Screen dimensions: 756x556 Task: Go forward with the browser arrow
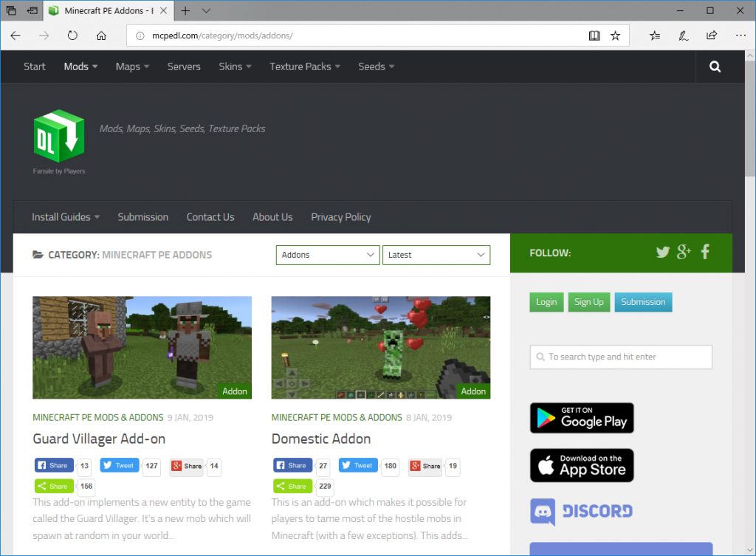(x=44, y=35)
